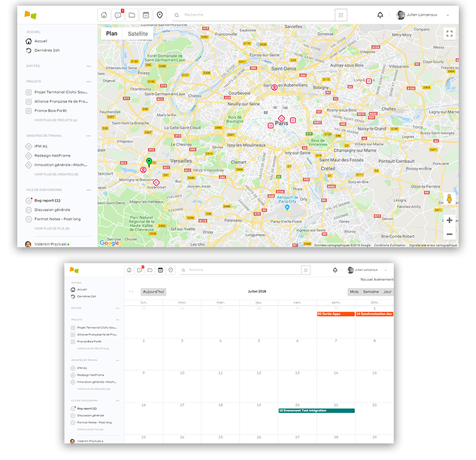Switch calendar to Semaine view
This screenshot has width=476, height=460.
tap(371, 292)
